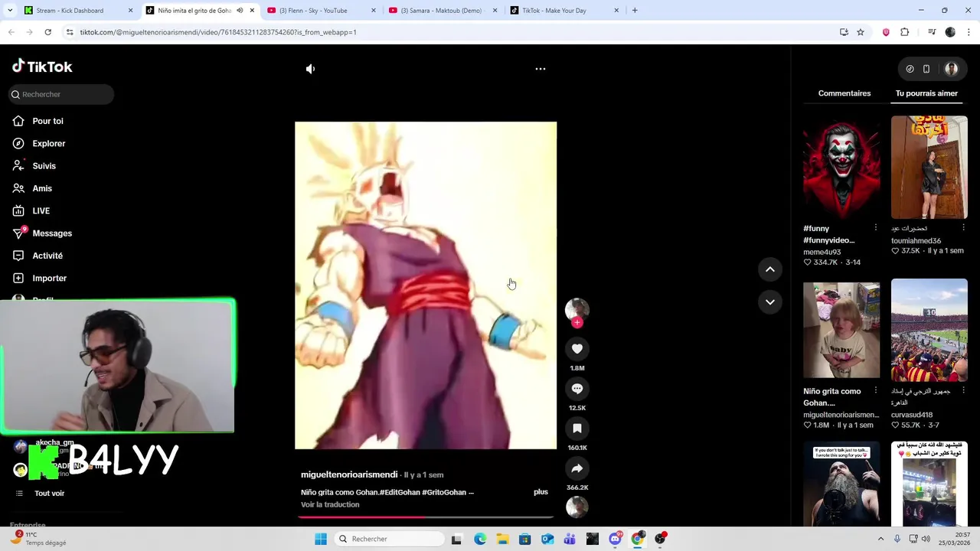Click the address bar URL
Viewport: 980px width, 551px height.
218,32
